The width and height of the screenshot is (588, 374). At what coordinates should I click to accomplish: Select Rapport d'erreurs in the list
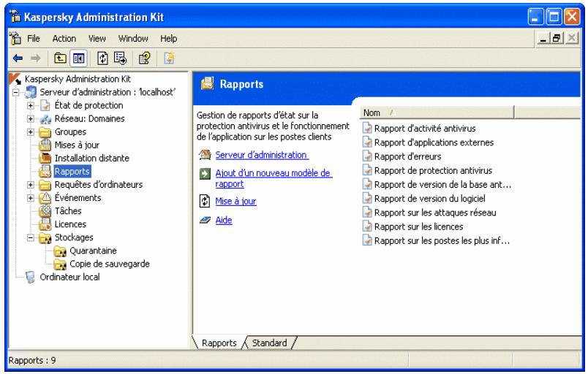tap(407, 156)
